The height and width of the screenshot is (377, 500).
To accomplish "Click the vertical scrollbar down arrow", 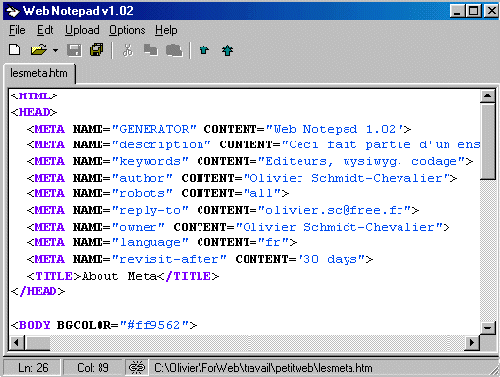I will 487,327.
